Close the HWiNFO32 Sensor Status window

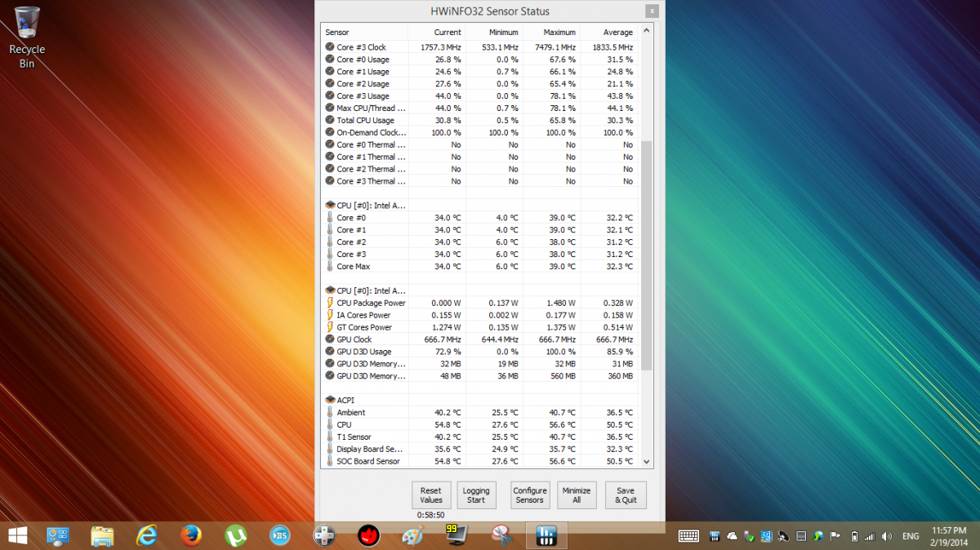coord(651,11)
